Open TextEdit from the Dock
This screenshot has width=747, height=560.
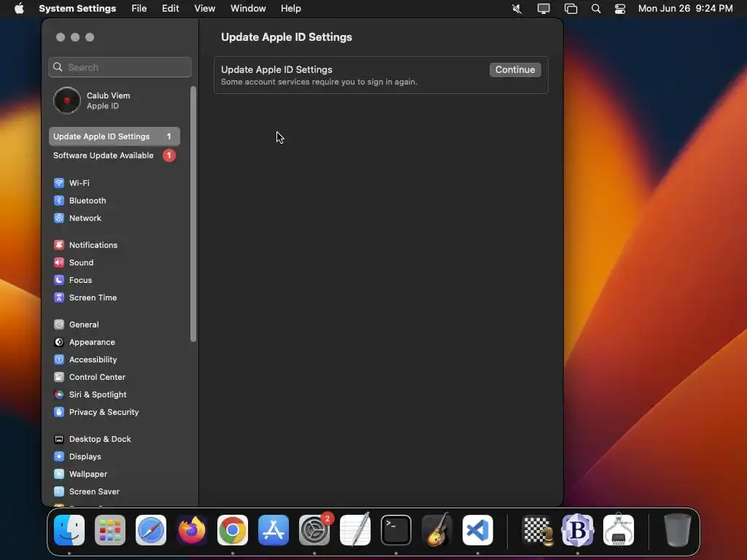click(355, 530)
